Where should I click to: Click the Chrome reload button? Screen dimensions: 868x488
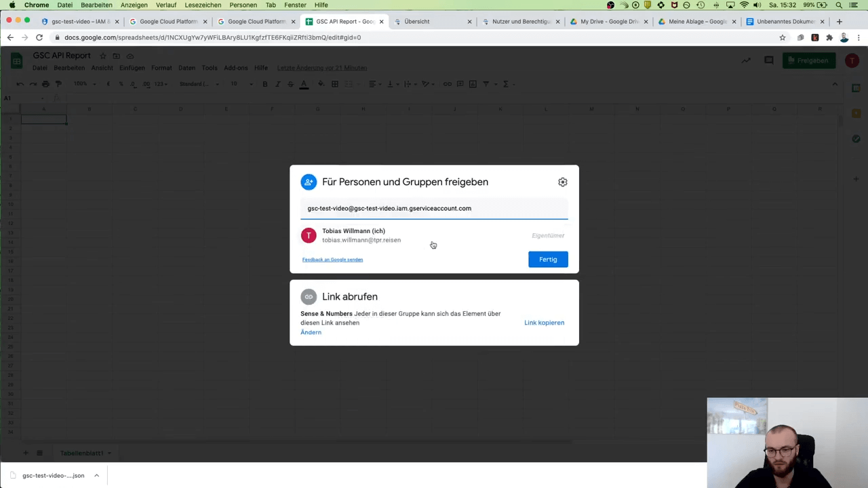coord(39,37)
